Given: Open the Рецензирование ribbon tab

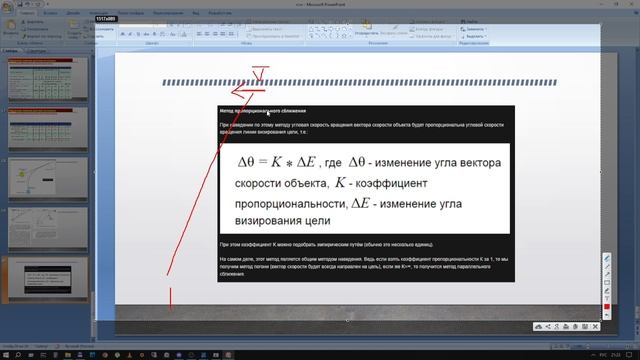Looking at the screenshot, I should (x=168, y=13).
